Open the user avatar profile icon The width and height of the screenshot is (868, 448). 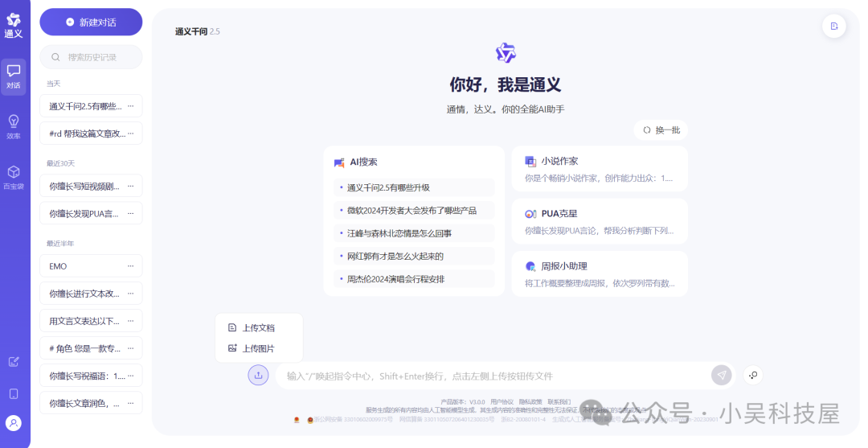coord(14,423)
